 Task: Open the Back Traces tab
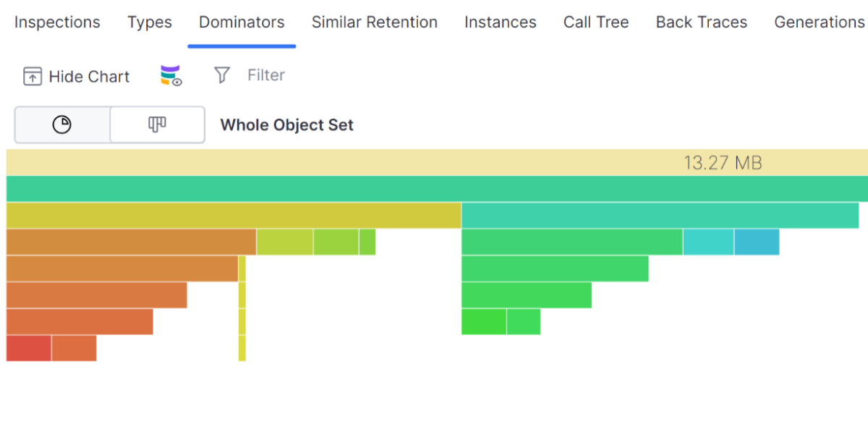(702, 22)
